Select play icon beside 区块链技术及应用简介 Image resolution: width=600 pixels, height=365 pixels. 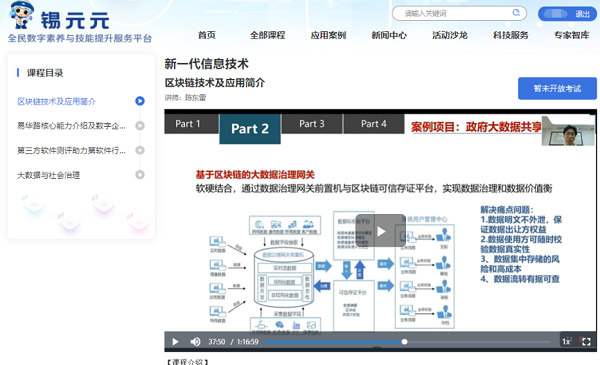(140, 101)
